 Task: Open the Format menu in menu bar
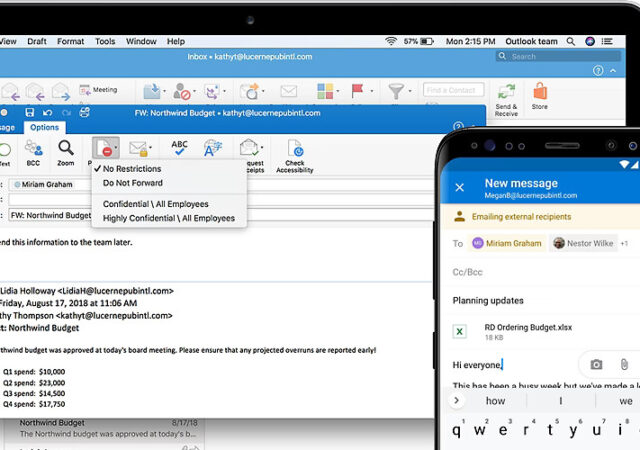(70, 41)
